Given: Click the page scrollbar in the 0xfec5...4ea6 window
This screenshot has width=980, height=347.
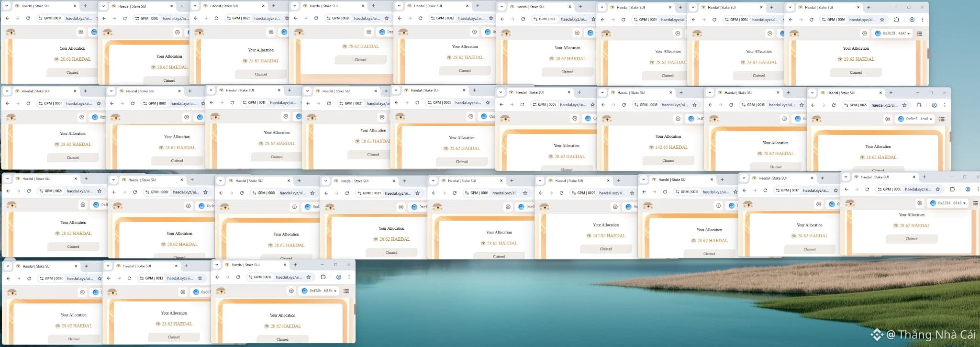Looking at the screenshot, I should pos(949,137).
